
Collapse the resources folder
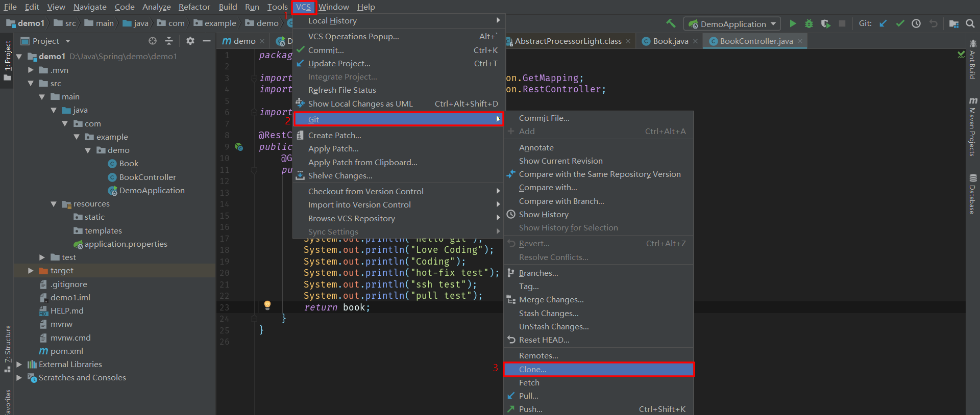54,204
